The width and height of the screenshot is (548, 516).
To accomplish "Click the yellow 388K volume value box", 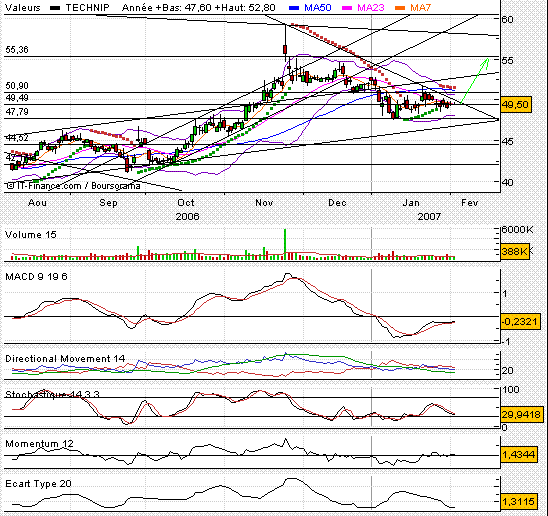I will (515, 251).
